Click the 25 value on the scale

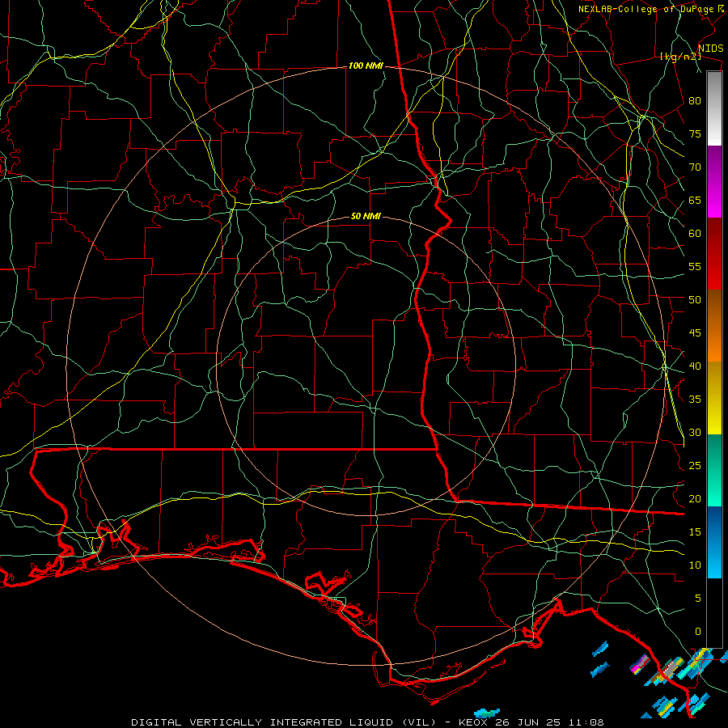pos(695,466)
